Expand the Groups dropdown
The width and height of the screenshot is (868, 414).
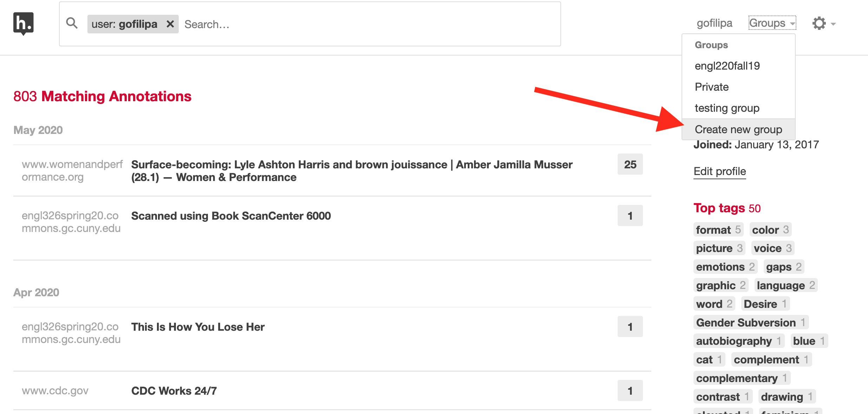click(772, 23)
